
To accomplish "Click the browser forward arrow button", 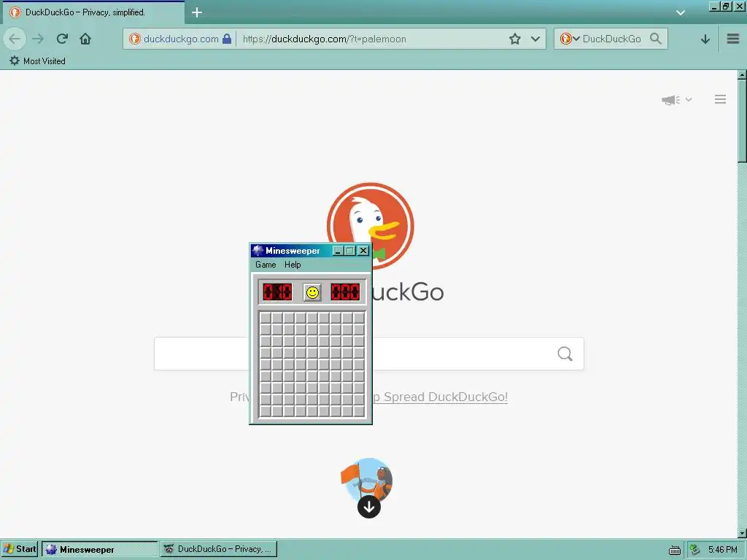I will pyautogui.click(x=38, y=39).
